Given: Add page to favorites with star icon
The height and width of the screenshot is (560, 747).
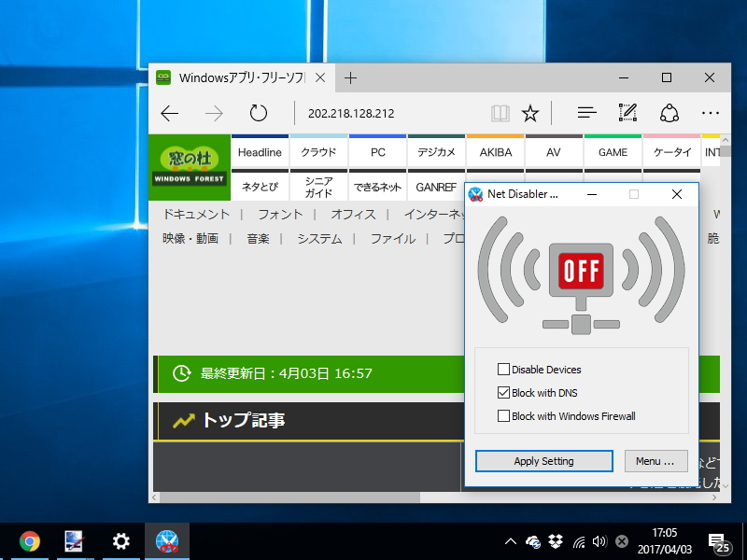Looking at the screenshot, I should tap(529, 112).
